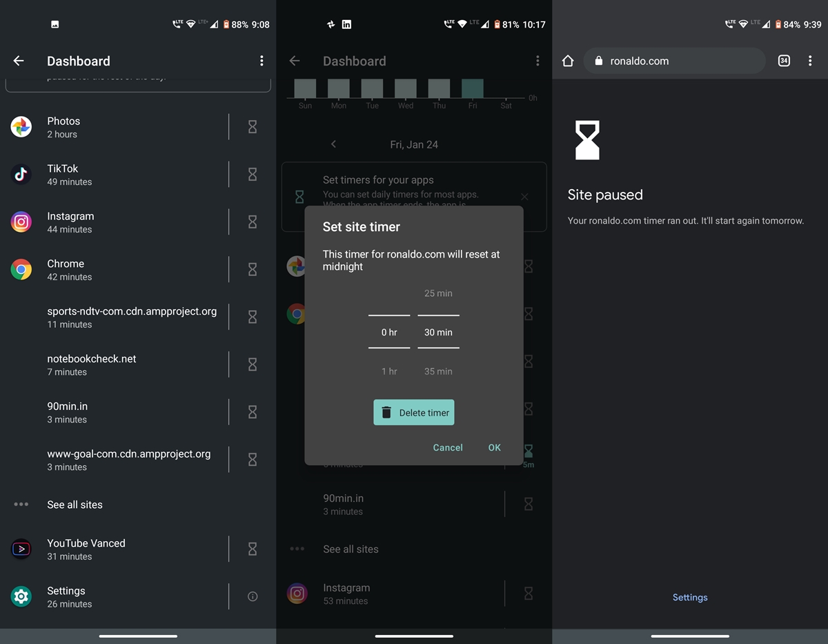Tap hourglass for Instagram 53 minutes

pos(529,593)
